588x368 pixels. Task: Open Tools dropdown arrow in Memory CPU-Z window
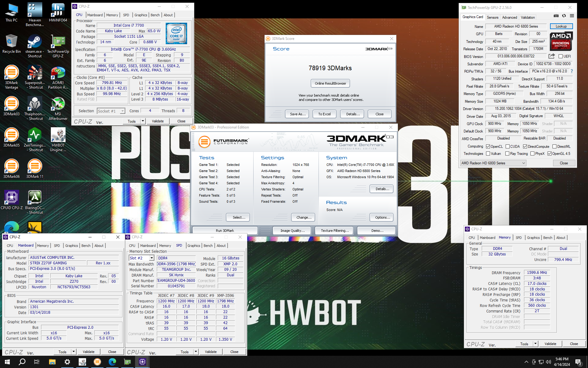(x=535, y=344)
